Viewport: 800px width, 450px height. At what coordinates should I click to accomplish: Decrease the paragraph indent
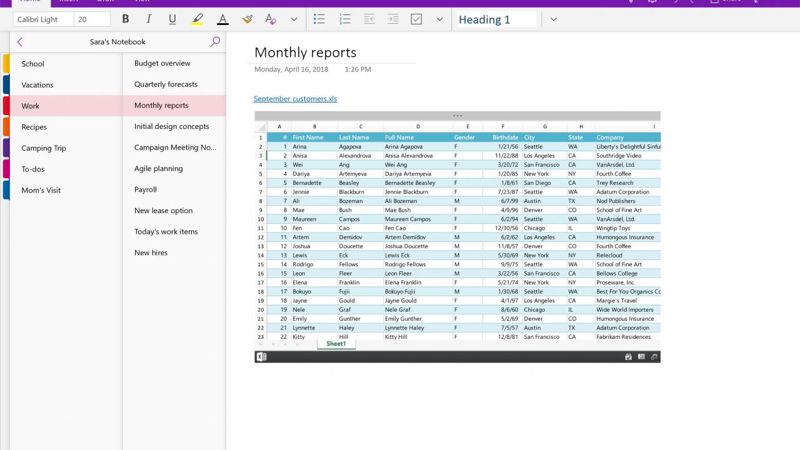(369, 19)
